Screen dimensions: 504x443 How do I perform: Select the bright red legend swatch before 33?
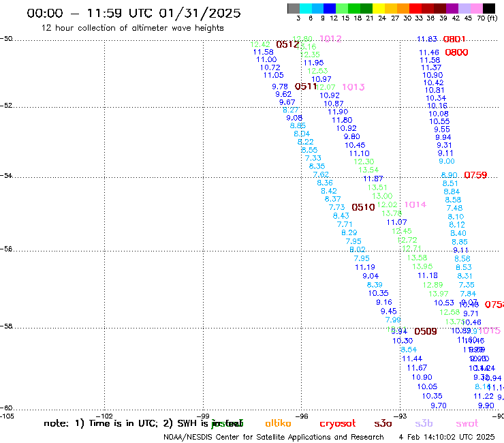pyautogui.click(x=415, y=8)
